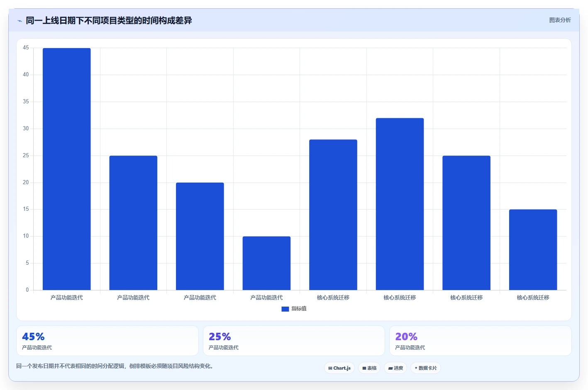Viewport: 588px width, 390px height.
Task: Click the 指标值 legend label text
Action: click(x=299, y=309)
